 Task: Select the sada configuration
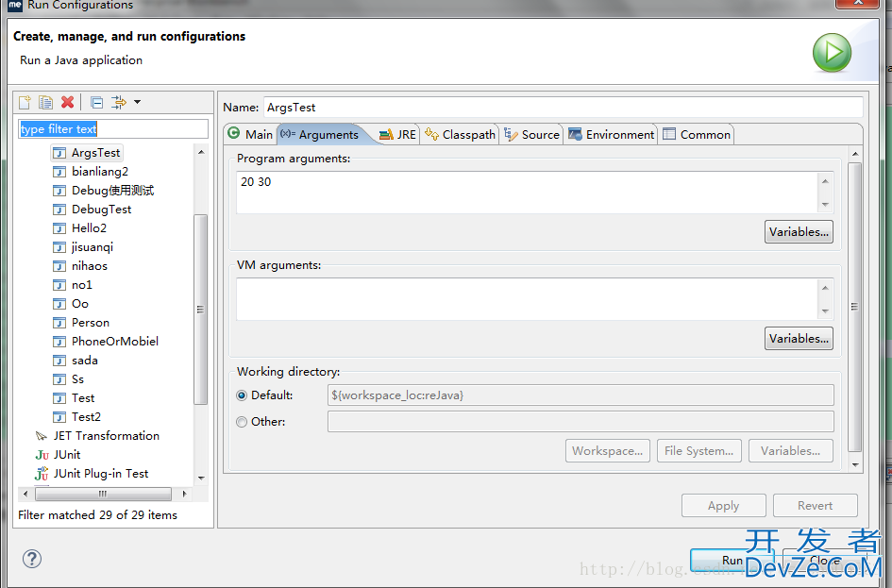coord(85,361)
